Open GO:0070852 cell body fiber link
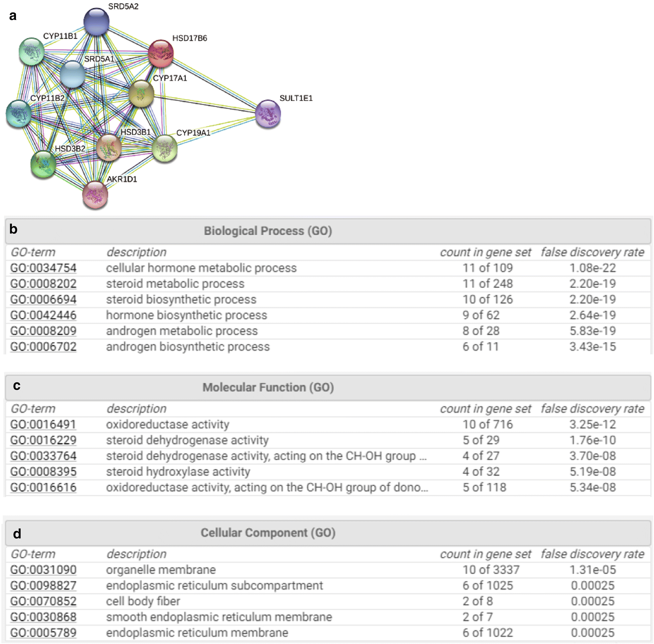654x644 pixels. click(43, 601)
